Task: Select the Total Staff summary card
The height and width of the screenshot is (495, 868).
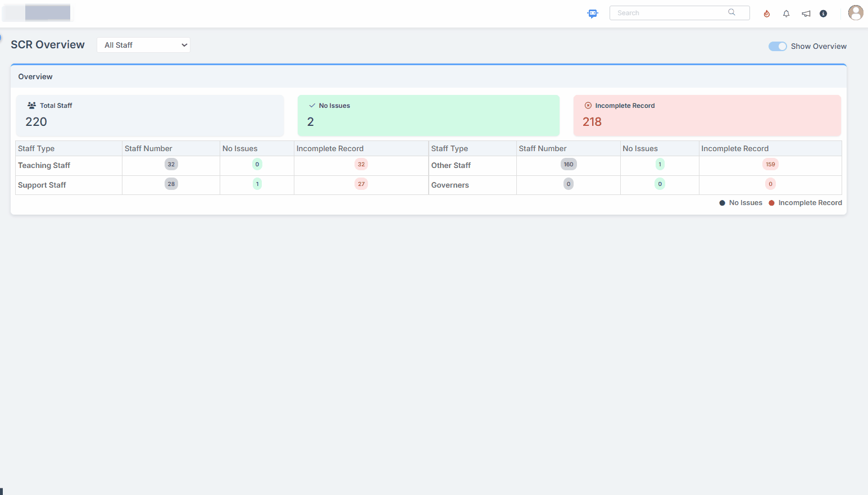Action: [x=149, y=115]
